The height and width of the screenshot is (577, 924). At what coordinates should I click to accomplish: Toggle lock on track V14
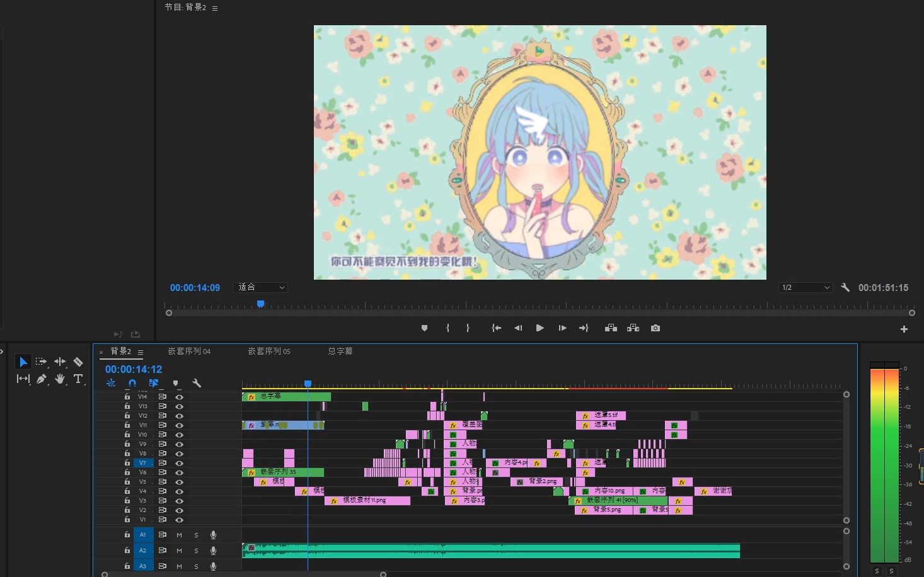[127, 397]
